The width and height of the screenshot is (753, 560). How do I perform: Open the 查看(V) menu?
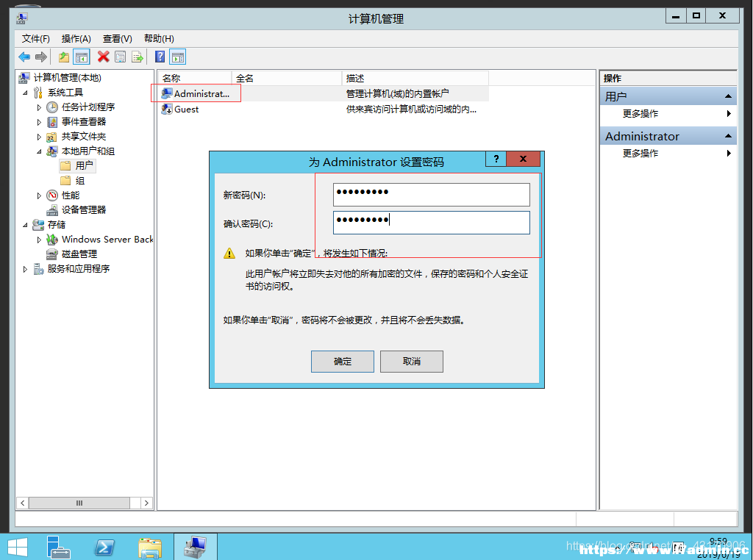117,39
